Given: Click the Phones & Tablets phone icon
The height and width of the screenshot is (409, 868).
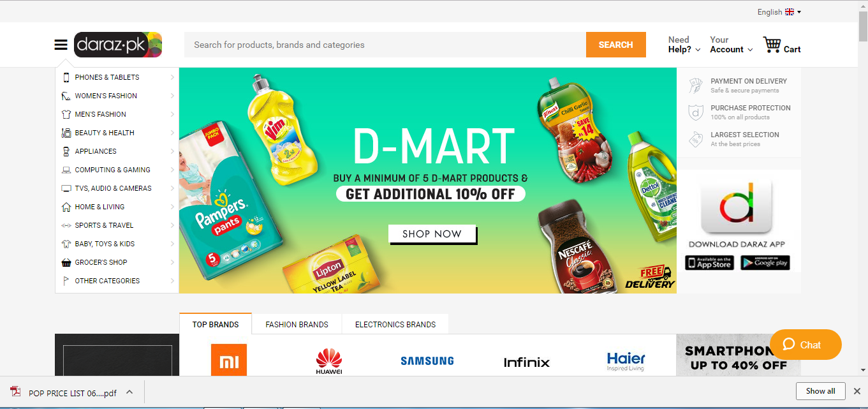Looking at the screenshot, I should tap(66, 77).
